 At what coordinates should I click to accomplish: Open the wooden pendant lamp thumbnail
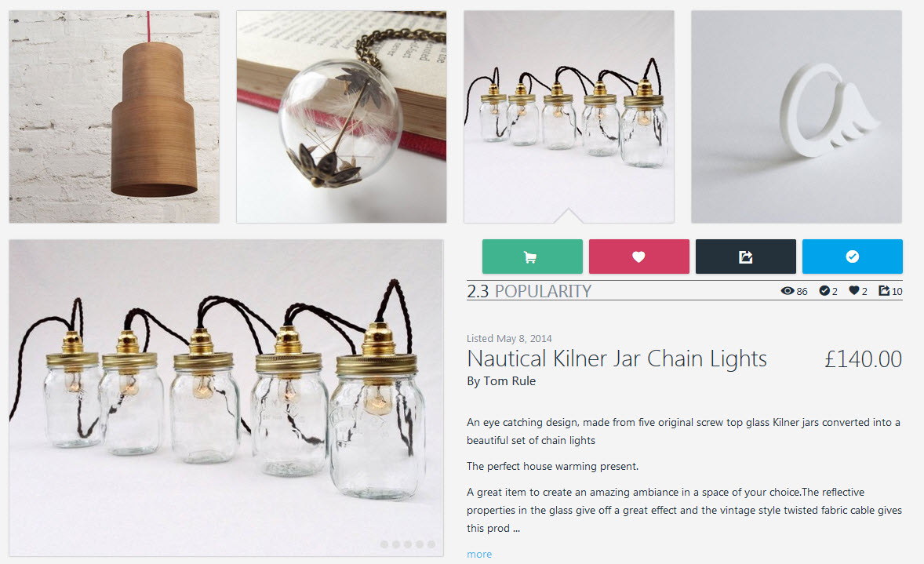click(x=115, y=117)
